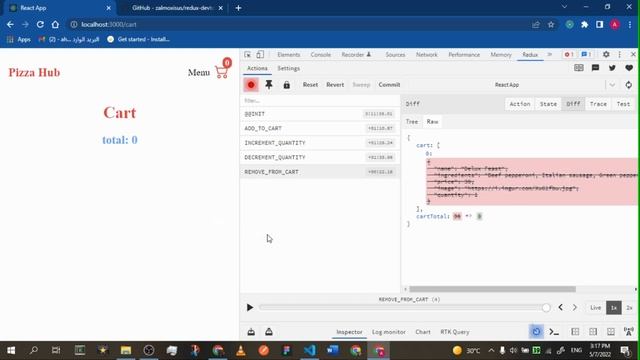Step to previous action arrow
Image resolution: width=640 pixels, height=360 pixels.
[560, 307]
